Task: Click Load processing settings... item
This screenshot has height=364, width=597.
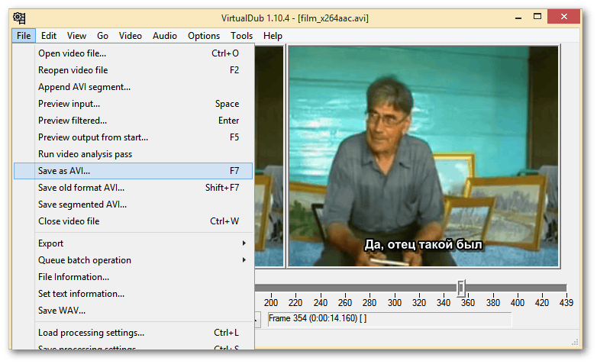Action: (x=91, y=333)
